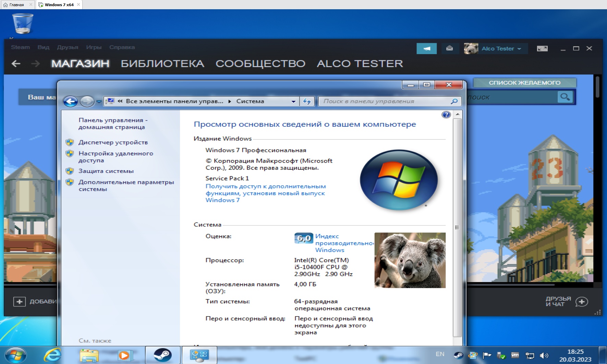Click Steam announcements megaphone icon
Screen dimensions: 607x364
coord(426,49)
